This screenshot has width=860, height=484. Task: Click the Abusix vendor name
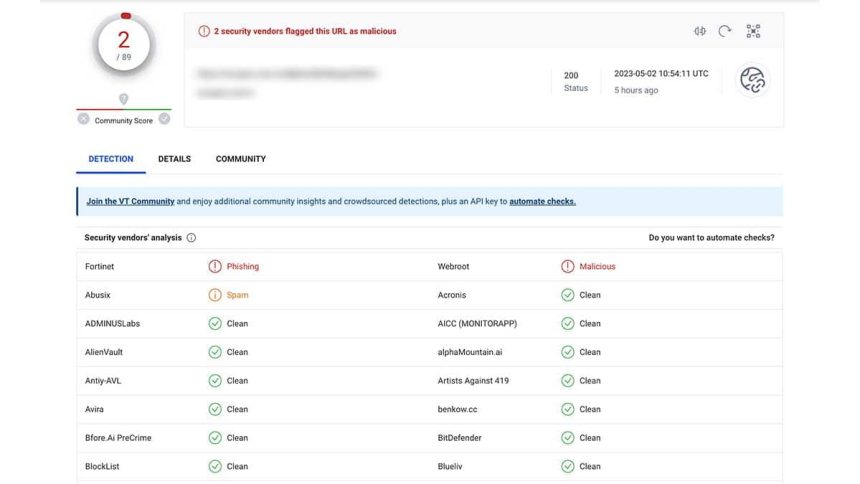pyautogui.click(x=98, y=295)
